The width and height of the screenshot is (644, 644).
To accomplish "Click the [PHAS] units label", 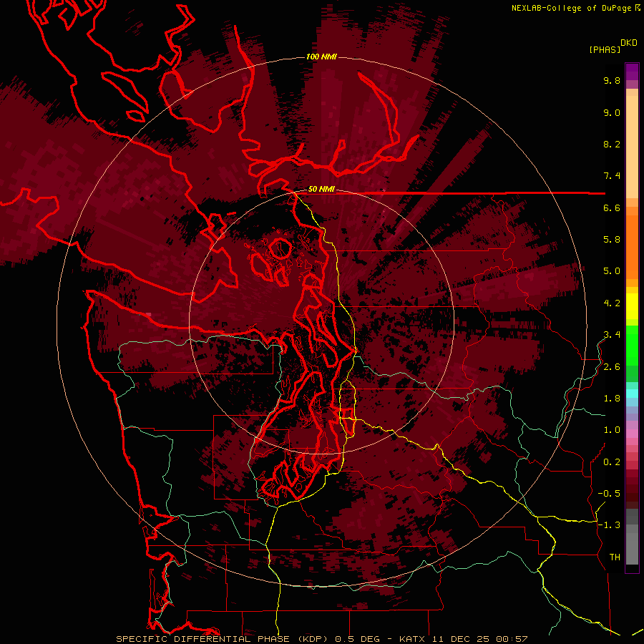I will (x=605, y=49).
